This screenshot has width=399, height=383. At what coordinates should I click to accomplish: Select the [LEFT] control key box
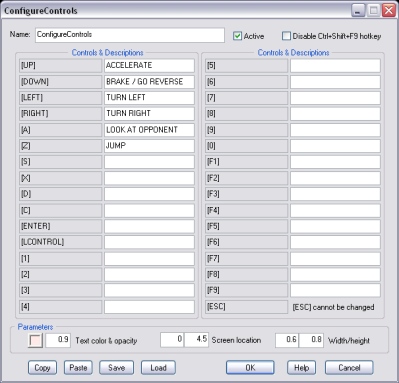point(60,98)
